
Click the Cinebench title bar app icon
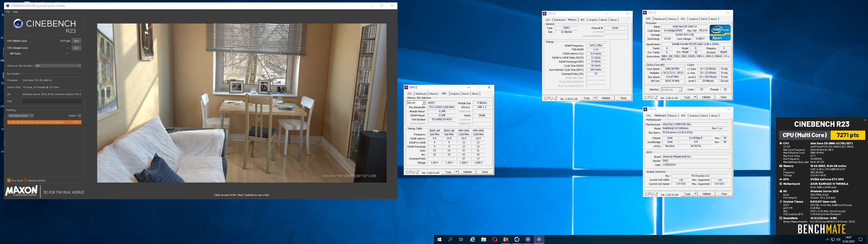point(8,6)
